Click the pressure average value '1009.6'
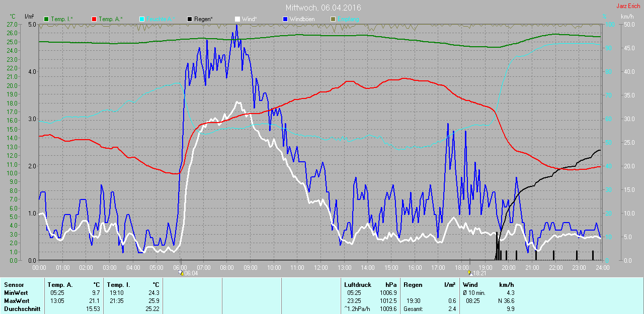The image size is (644, 314). pyautogui.click(x=388, y=309)
